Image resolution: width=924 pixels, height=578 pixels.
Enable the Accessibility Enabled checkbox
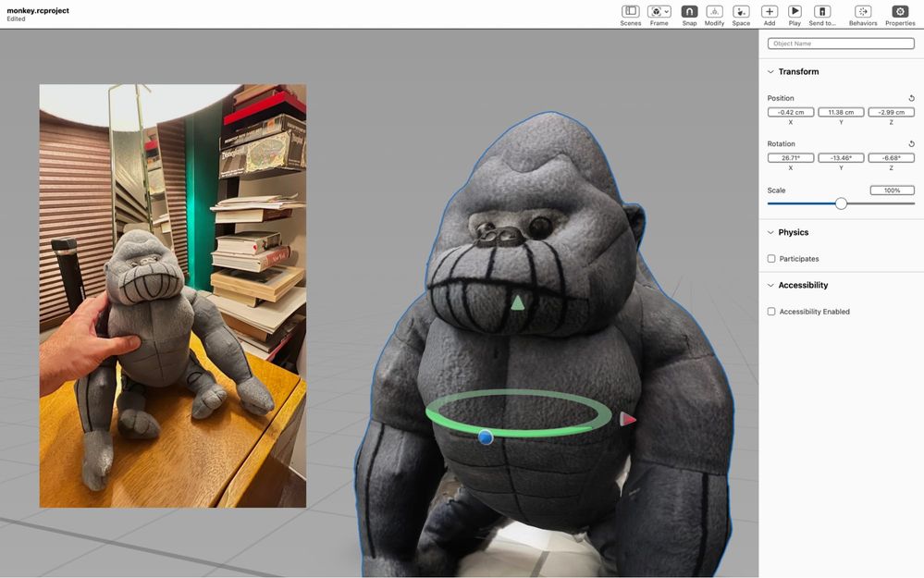point(771,312)
